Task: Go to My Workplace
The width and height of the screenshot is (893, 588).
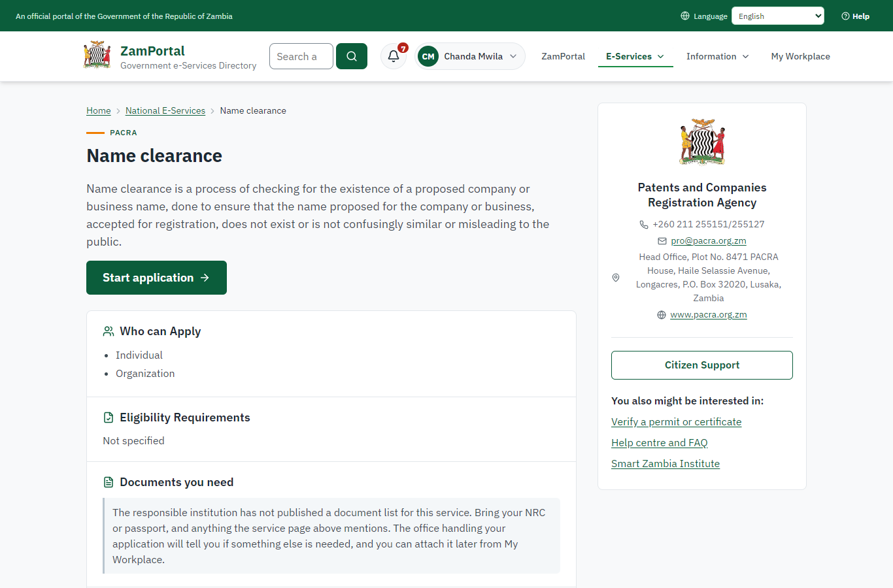Action: [x=800, y=56]
